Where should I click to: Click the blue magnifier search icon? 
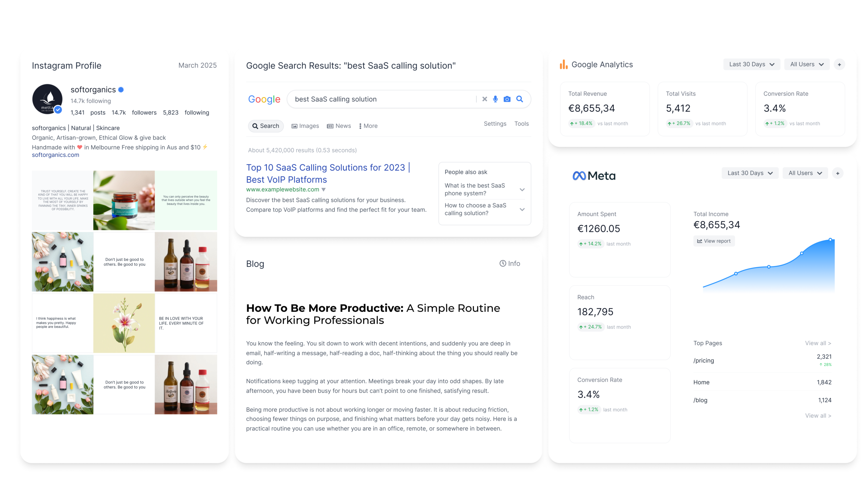tap(519, 99)
